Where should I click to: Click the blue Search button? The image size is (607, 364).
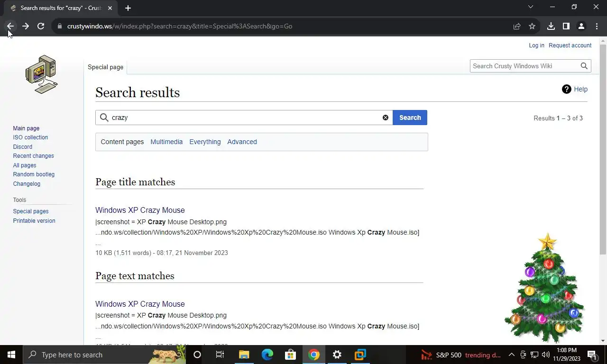pos(410,118)
